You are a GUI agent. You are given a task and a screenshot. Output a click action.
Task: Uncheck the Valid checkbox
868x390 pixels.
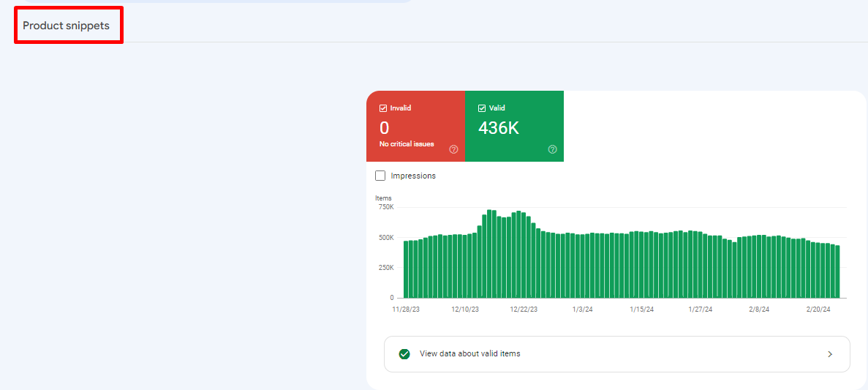(482, 108)
